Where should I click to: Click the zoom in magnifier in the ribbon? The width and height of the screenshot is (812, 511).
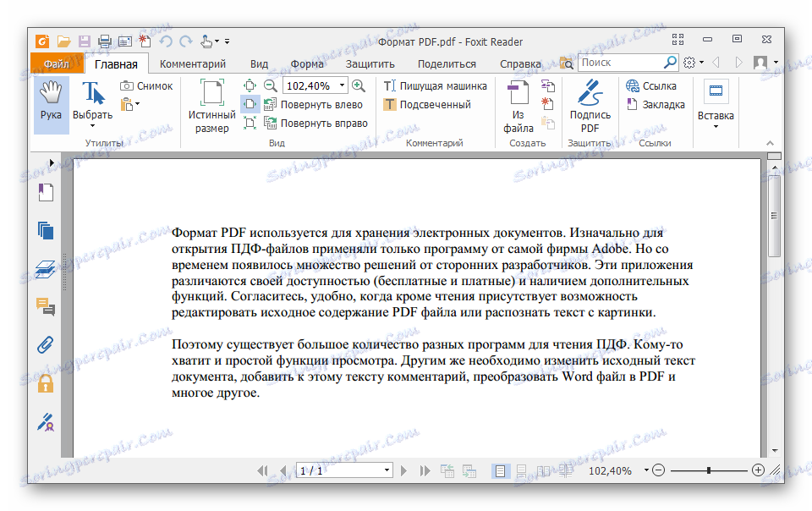tap(359, 85)
